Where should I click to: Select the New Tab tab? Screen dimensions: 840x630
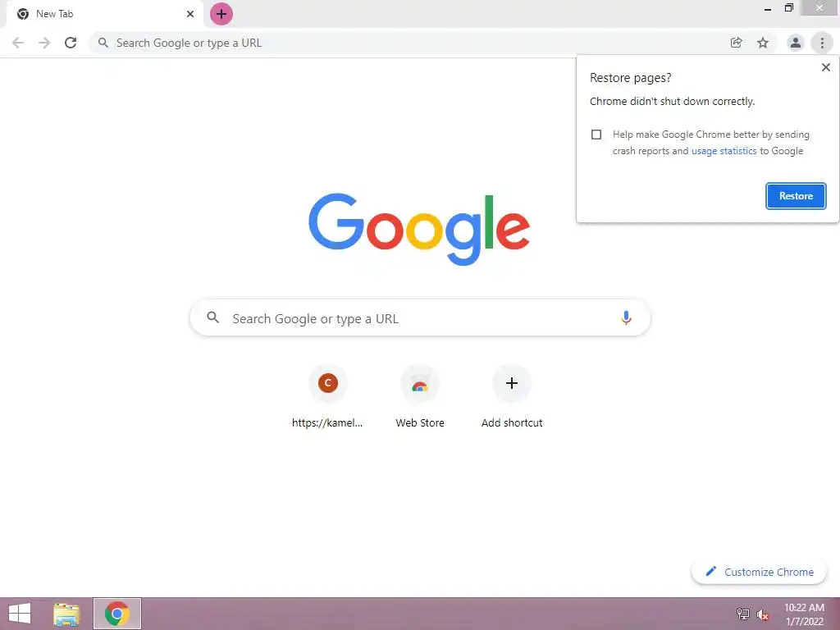(105, 14)
